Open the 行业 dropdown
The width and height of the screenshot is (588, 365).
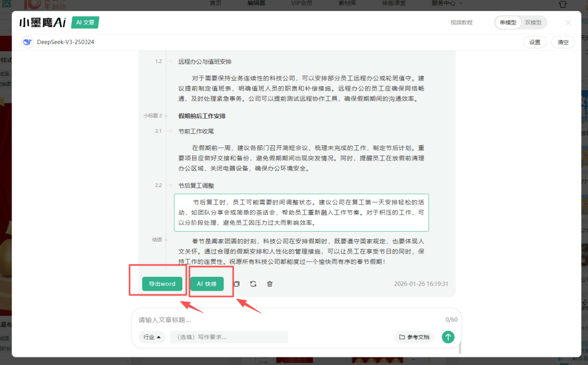point(152,337)
